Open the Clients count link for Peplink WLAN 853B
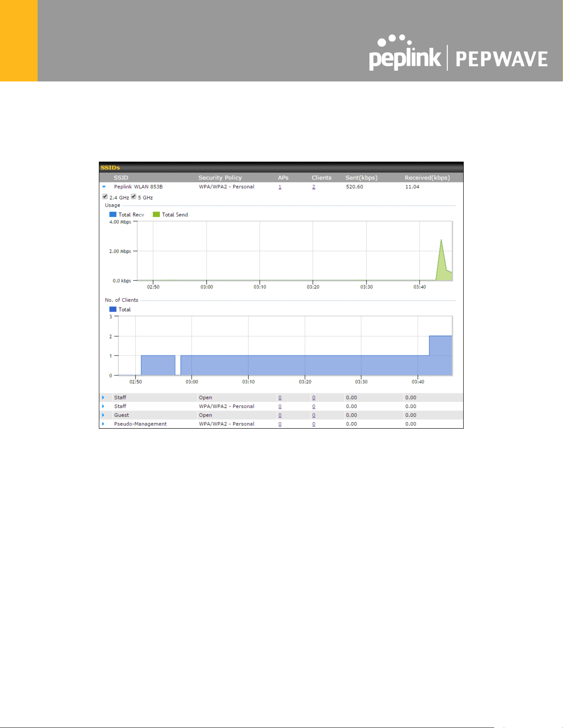 click(314, 187)
